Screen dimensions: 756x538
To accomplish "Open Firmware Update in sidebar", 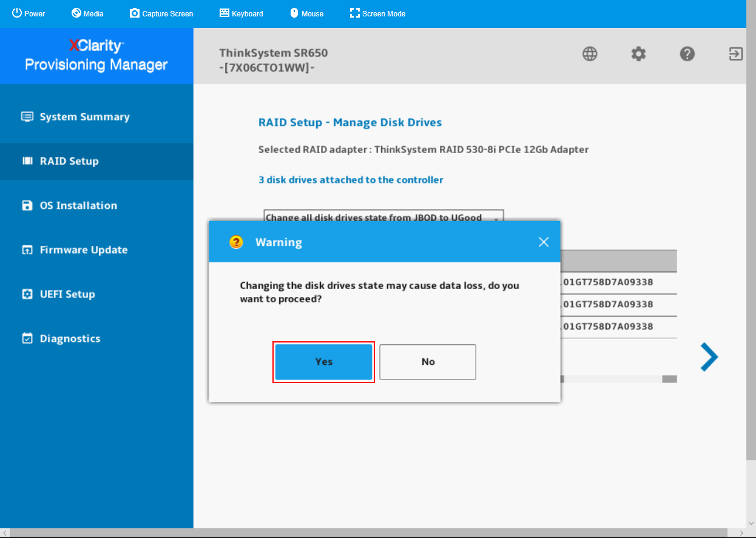I will click(96, 250).
